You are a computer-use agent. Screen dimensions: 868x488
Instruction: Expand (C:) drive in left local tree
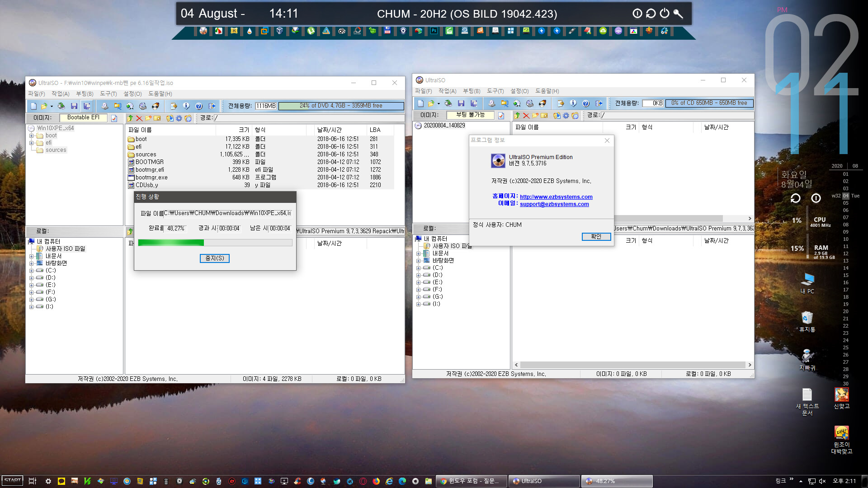32,271
